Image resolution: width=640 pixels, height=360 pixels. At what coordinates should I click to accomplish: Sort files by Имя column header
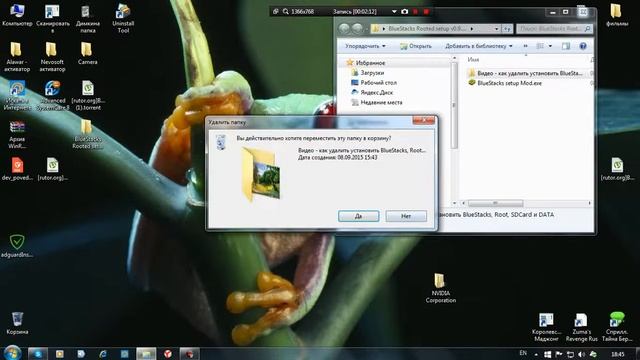pyautogui.click(x=473, y=60)
